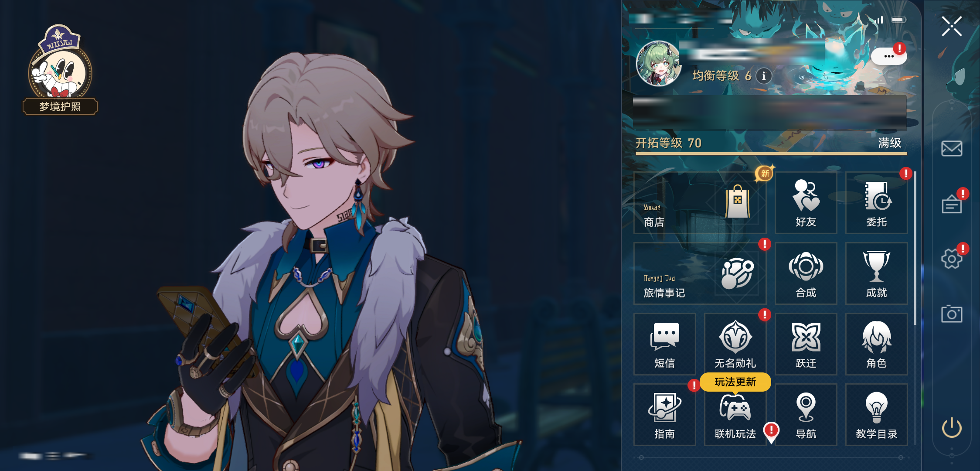The width and height of the screenshot is (980, 471).
Task: Open the 委托 assignments icon
Action: pyautogui.click(x=876, y=203)
